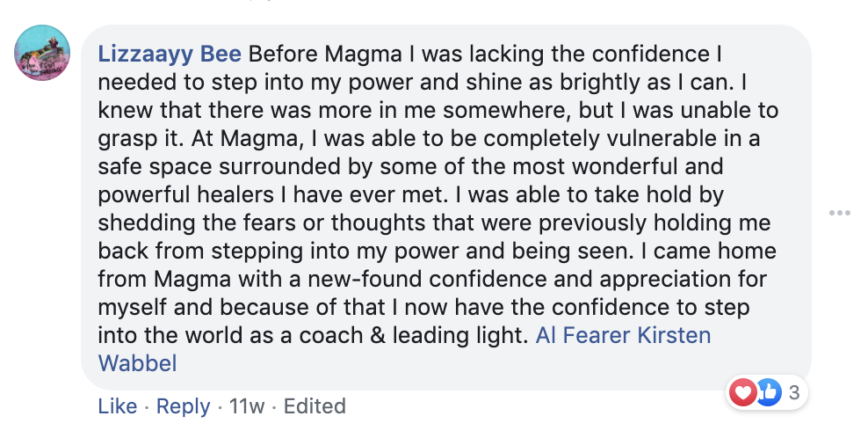Screen dimensions: 868x438
Task: View the reaction count of 3
Action: [794, 392]
